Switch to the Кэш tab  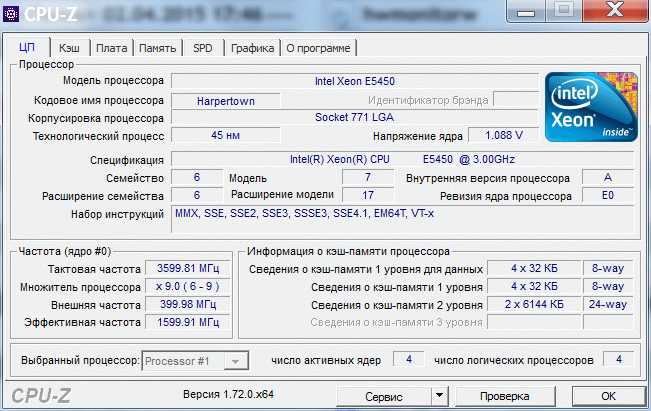pyautogui.click(x=69, y=48)
